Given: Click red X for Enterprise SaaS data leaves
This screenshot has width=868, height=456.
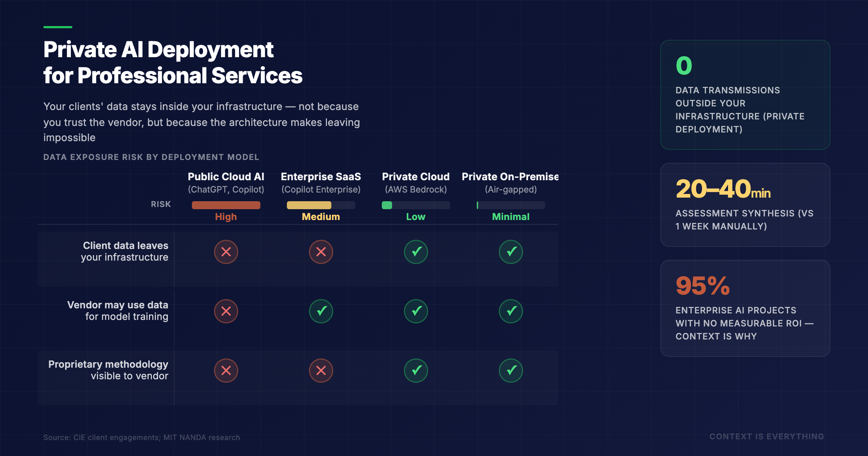Looking at the screenshot, I should 321,252.
